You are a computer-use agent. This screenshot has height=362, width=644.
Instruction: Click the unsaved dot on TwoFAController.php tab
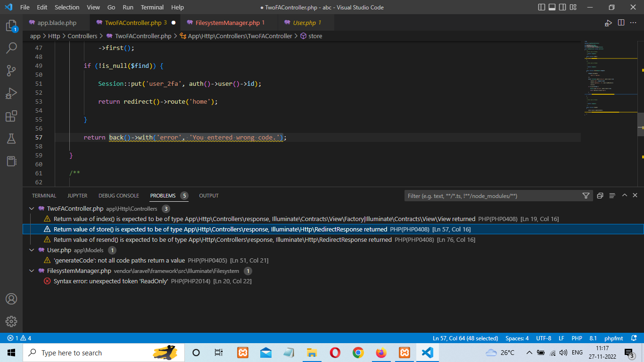[x=173, y=23]
